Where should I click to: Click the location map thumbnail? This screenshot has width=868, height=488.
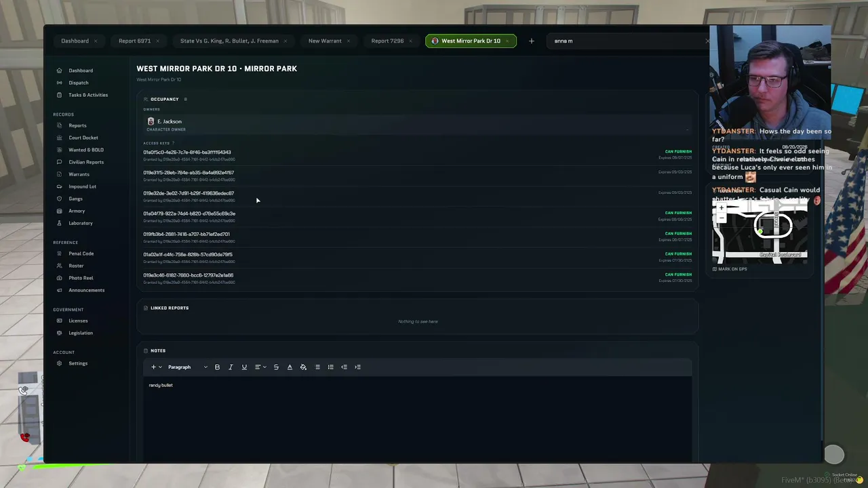point(759,231)
